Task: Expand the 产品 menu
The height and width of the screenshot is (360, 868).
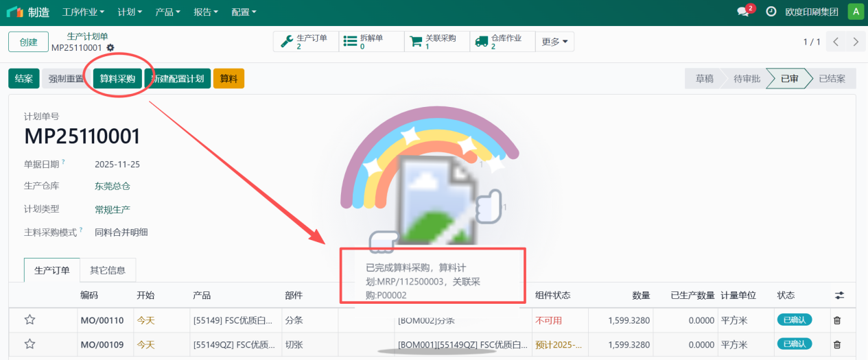Action: pyautogui.click(x=167, y=12)
